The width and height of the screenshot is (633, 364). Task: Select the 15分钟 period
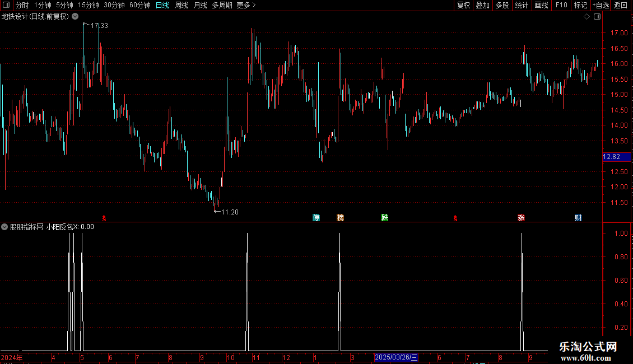click(89, 5)
